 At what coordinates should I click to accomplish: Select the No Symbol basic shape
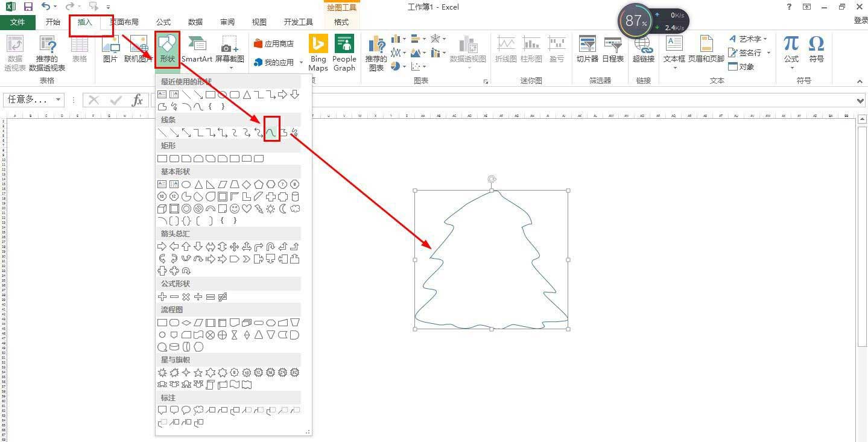click(x=198, y=209)
